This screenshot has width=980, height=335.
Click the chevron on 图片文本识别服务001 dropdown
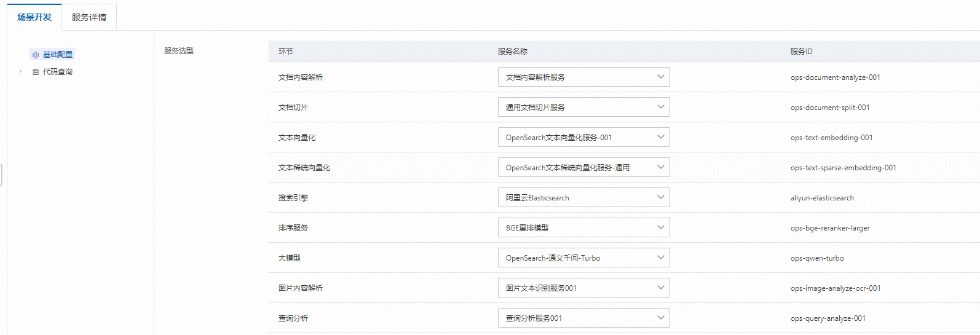[x=661, y=288]
